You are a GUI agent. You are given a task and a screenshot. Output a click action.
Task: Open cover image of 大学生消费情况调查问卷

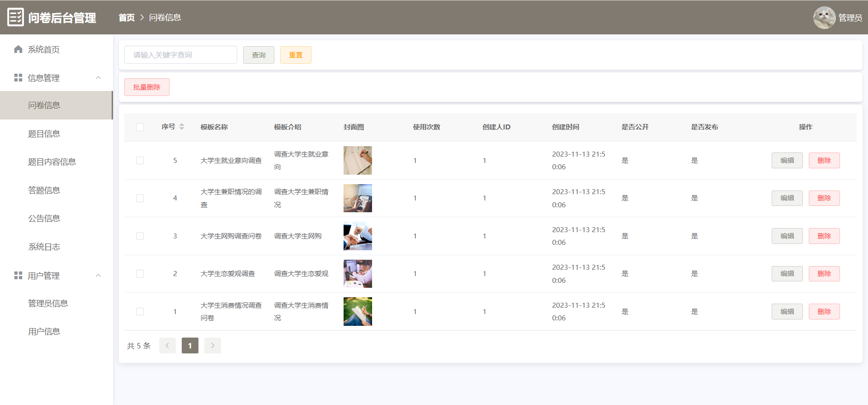(358, 312)
